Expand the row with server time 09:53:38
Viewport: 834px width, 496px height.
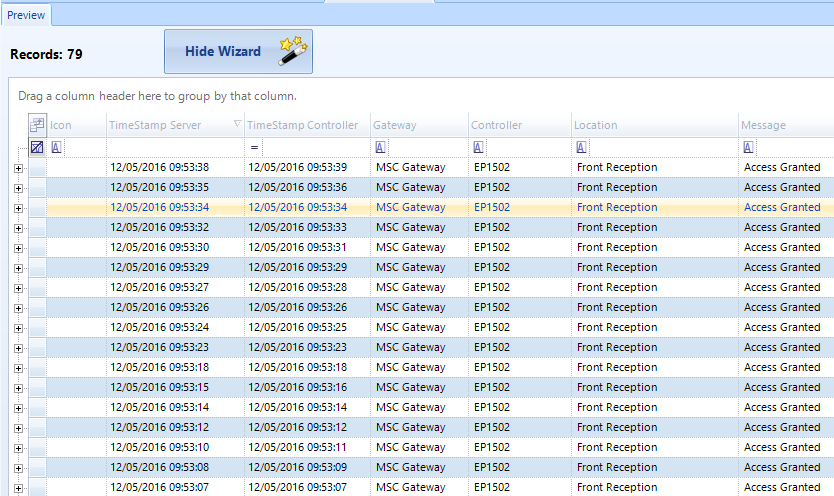(19, 169)
